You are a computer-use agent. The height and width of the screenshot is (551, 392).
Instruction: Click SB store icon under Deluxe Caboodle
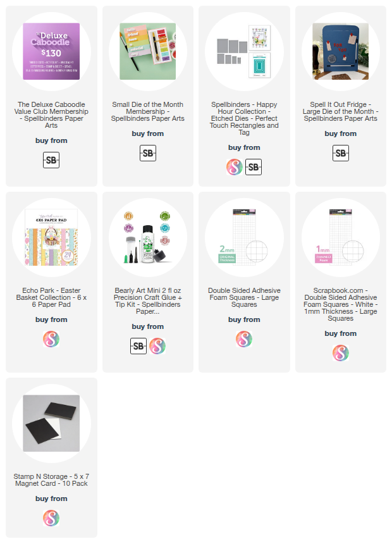click(51, 160)
